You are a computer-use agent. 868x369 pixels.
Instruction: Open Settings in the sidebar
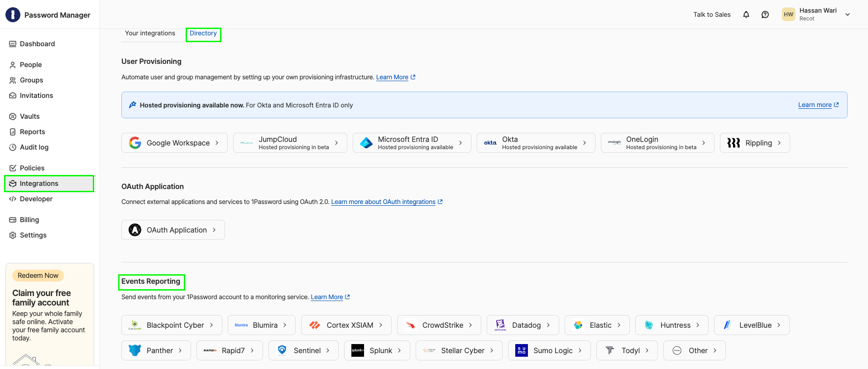(x=50, y=235)
